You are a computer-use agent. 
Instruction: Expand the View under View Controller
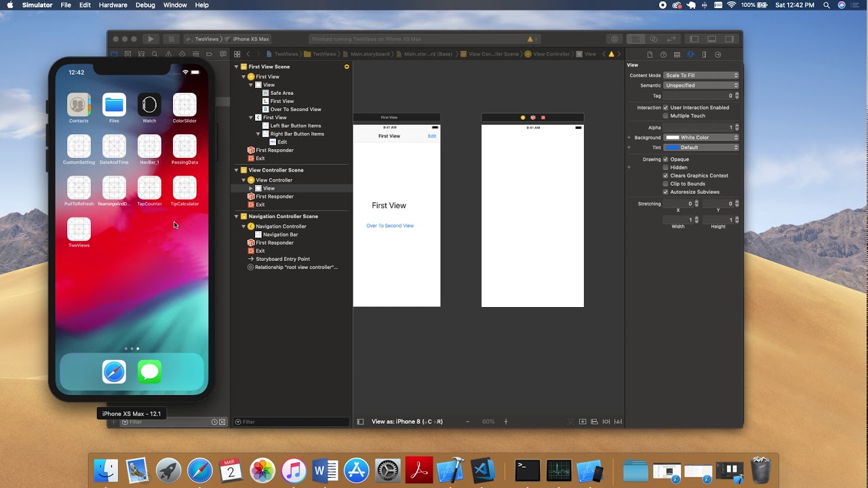251,188
